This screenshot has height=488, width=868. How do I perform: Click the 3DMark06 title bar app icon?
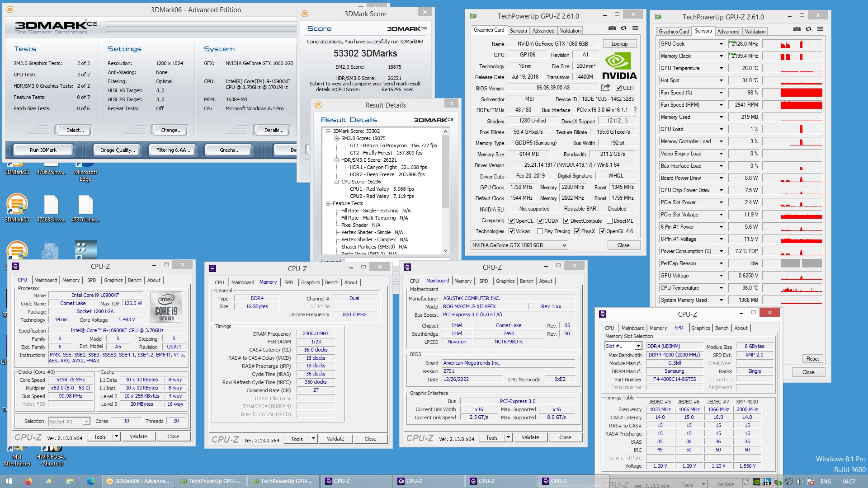10,9
